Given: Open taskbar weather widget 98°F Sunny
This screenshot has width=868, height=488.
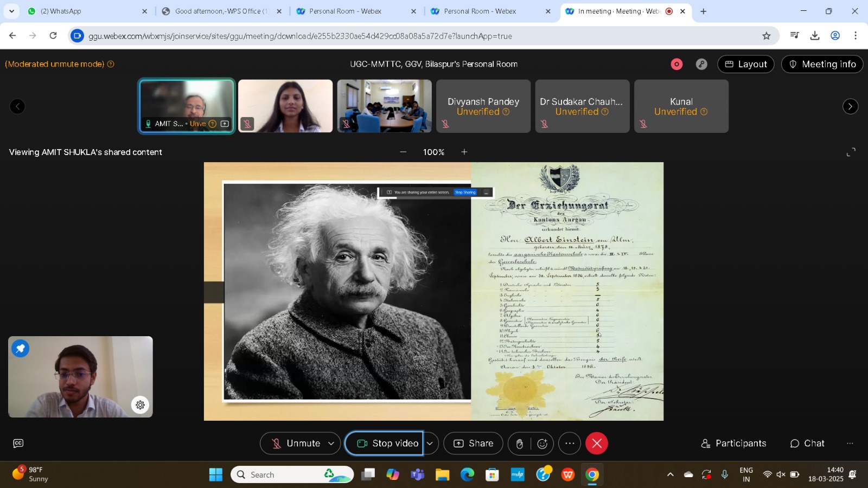Looking at the screenshot, I should (x=30, y=474).
